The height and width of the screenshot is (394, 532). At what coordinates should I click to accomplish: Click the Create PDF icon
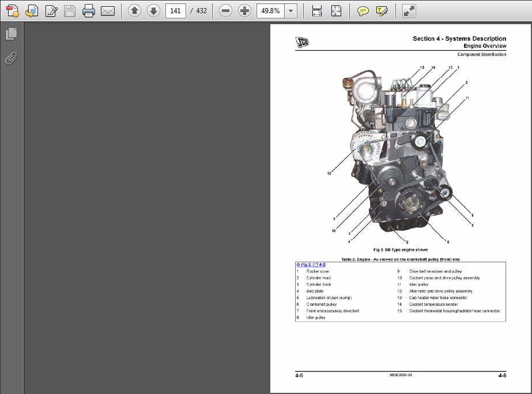pyautogui.click(x=13, y=10)
